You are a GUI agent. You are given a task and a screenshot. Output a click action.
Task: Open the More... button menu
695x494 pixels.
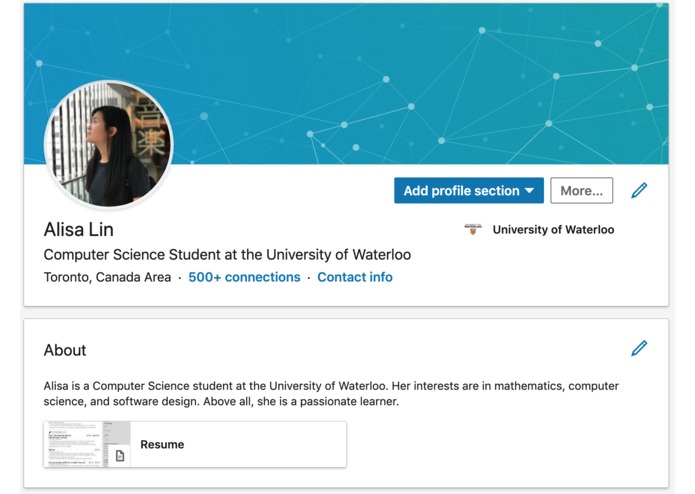click(x=582, y=191)
